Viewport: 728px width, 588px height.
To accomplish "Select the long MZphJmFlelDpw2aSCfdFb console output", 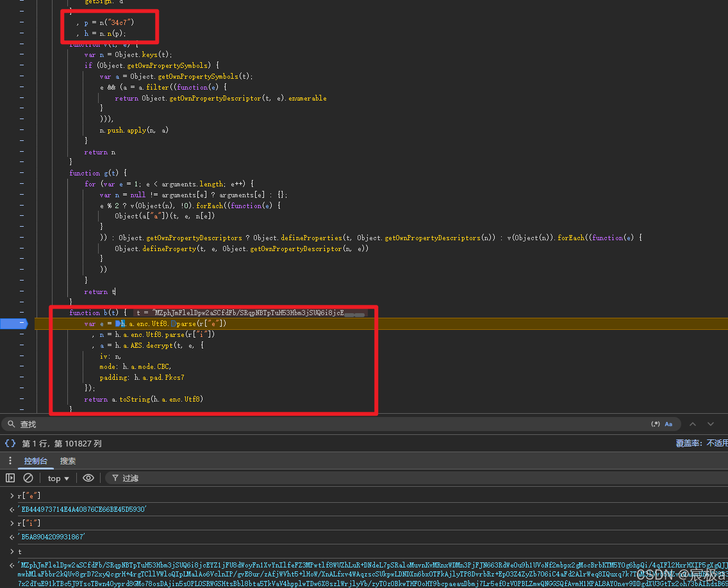I will point(372,574).
